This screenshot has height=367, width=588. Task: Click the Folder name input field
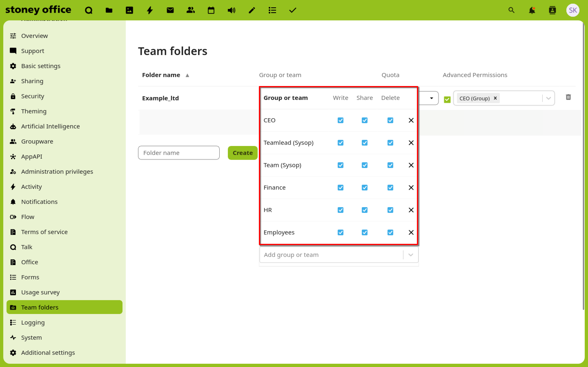[x=179, y=153]
